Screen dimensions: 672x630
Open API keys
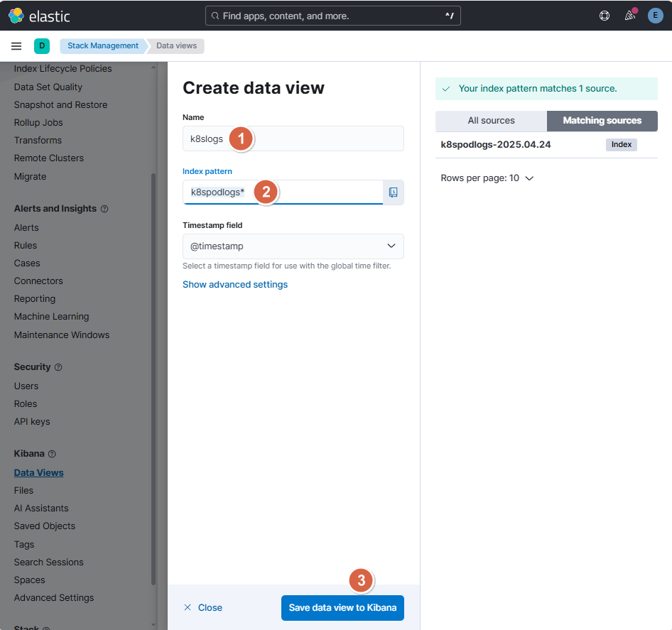[x=32, y=422]
